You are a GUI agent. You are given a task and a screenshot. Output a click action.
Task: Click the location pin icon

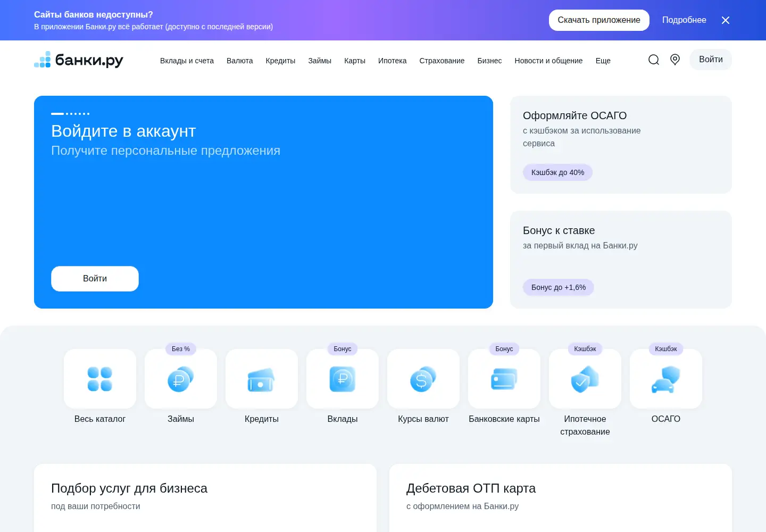point(675,60)
